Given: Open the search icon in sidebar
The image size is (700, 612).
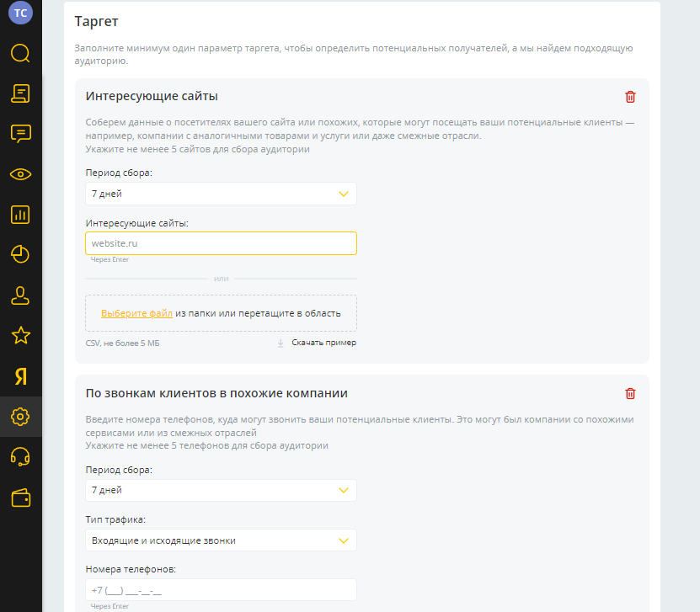Looking at the screenshot, I should click(x=20, y=53).
